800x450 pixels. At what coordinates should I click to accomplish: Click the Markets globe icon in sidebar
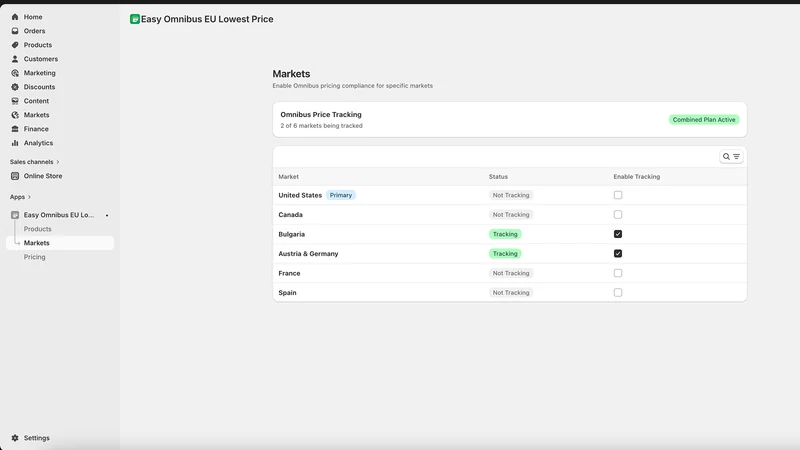click(x=15, y=115)
